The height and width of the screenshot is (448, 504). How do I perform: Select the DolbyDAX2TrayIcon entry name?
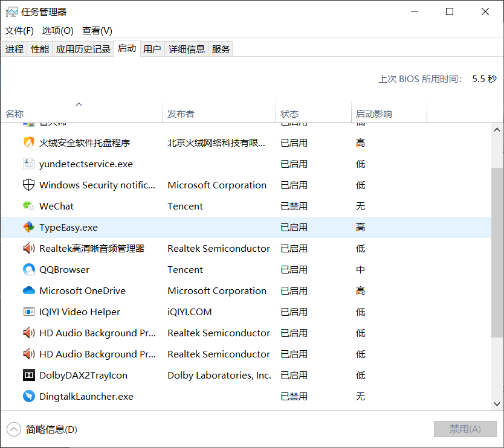pos(83,376)
